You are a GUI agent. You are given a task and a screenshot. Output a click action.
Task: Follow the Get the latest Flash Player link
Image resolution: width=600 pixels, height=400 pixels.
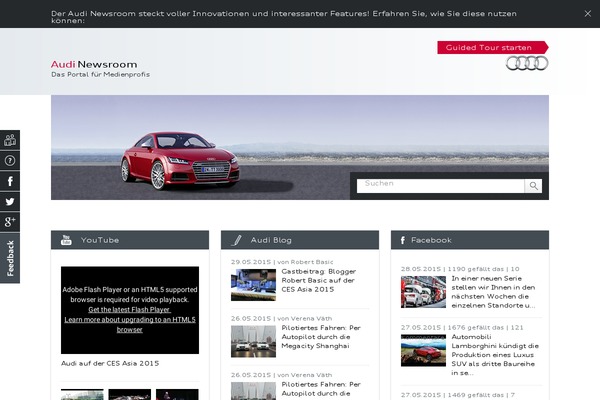point(129,309)
